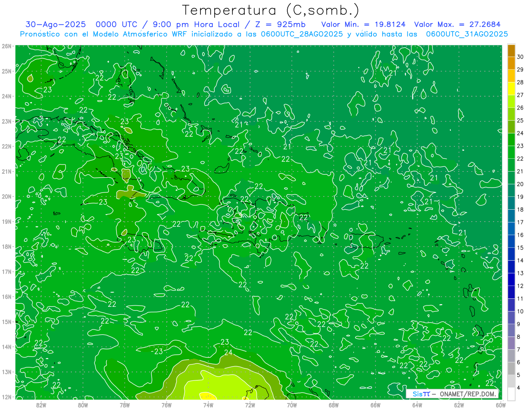Click the longitude axis label '80W'

pyautogui.click(x=83, y=405)
